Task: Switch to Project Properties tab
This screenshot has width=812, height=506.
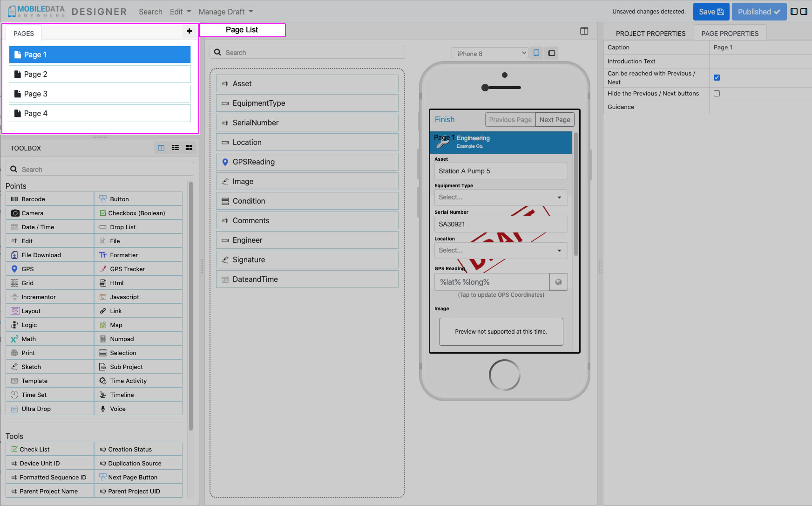Action: [650, 34]
